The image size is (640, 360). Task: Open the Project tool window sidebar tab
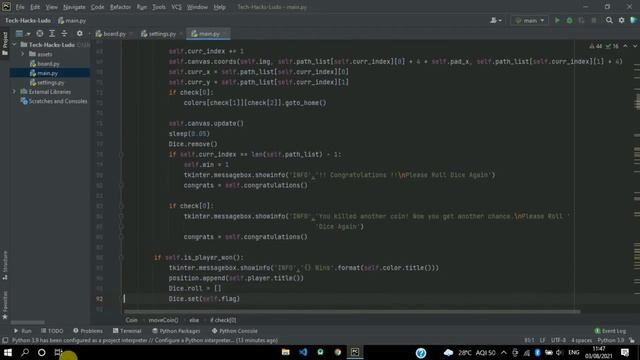[x=5, y=44]
